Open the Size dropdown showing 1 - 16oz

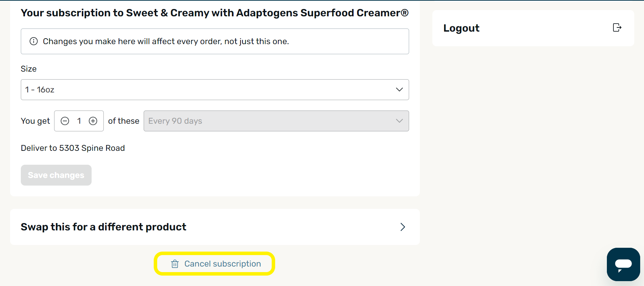(x=215, y=89)
